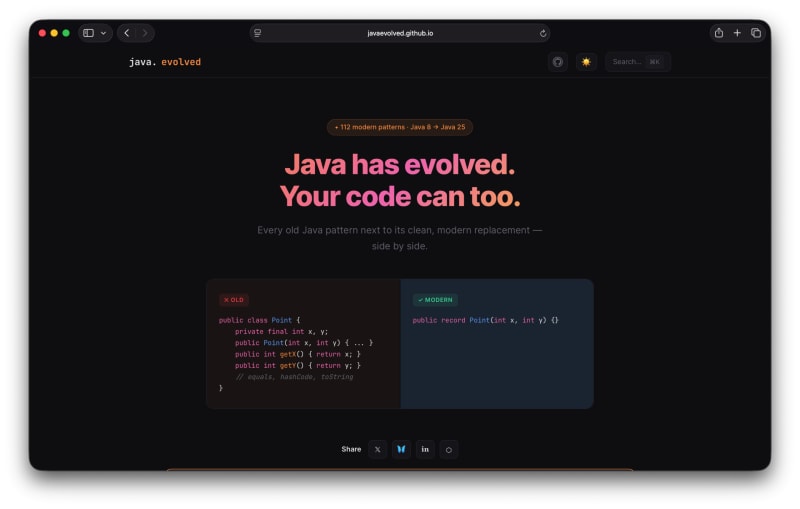
Task: Click the Search input field
Action: pyautogui.click(x=636, y=62)
